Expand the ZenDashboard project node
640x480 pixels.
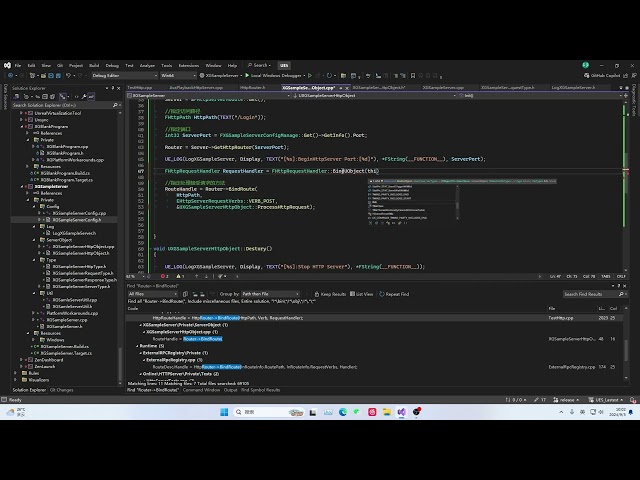[22, 360]
